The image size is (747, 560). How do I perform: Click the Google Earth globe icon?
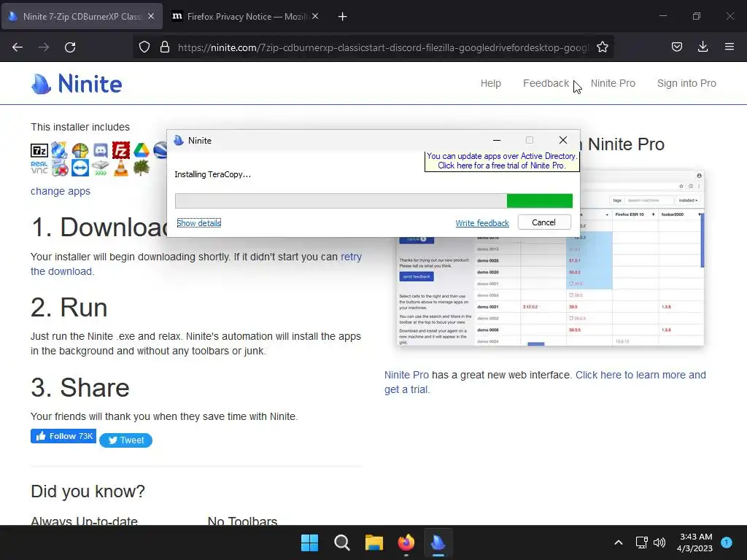point(160,151)
